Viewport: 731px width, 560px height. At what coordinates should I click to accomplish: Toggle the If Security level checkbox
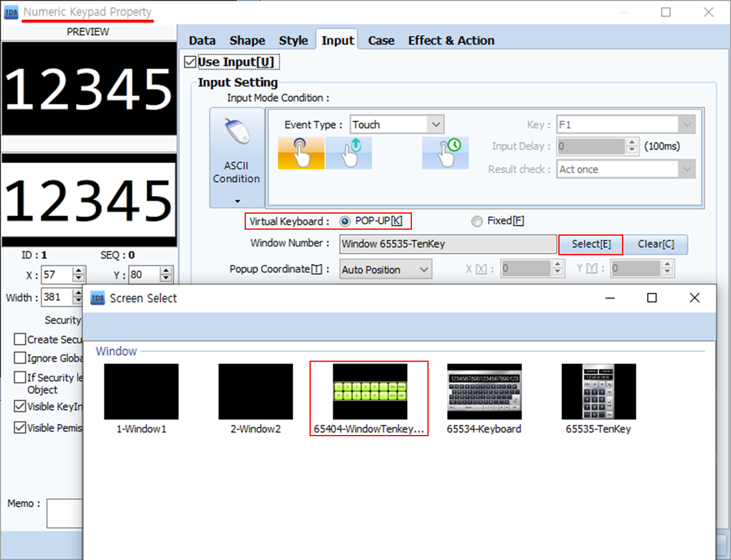point(20,377)
